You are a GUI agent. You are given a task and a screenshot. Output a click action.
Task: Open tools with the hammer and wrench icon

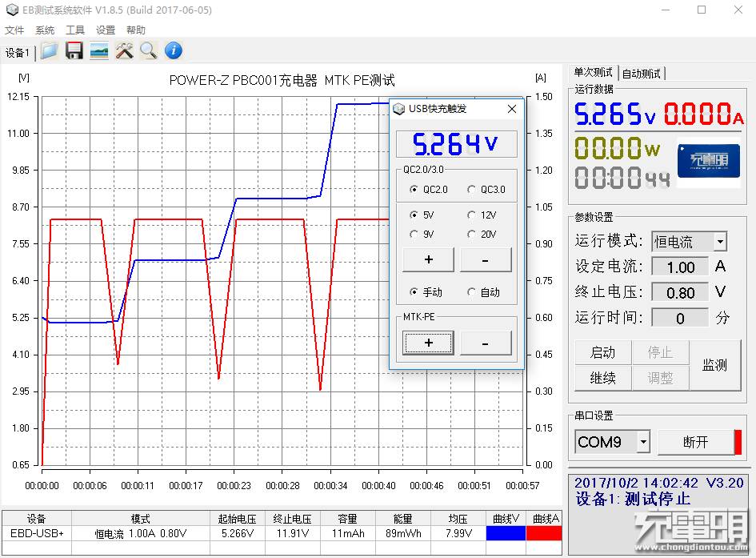(x=124, y=50)
